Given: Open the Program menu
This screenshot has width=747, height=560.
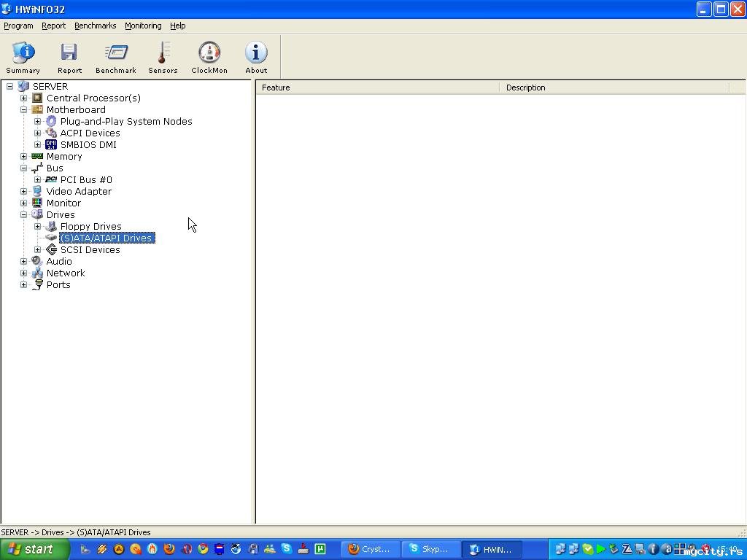Looking at the screenshot, I should pos(18,26).
